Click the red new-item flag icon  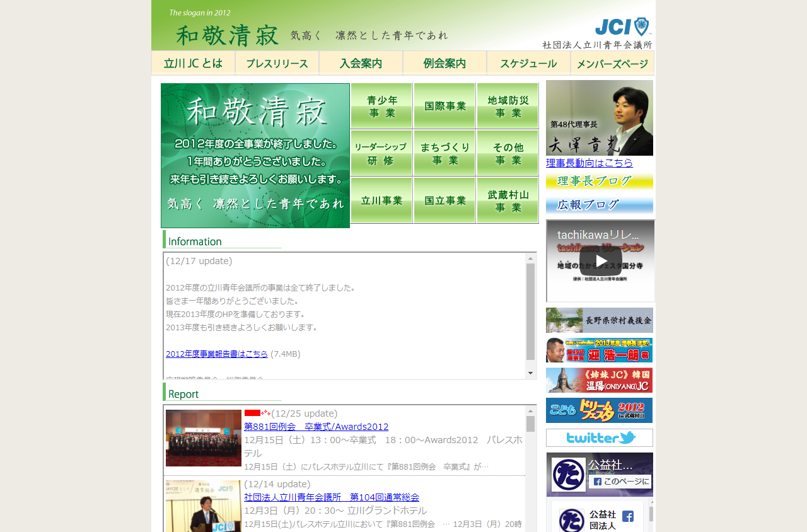[257, 413]
